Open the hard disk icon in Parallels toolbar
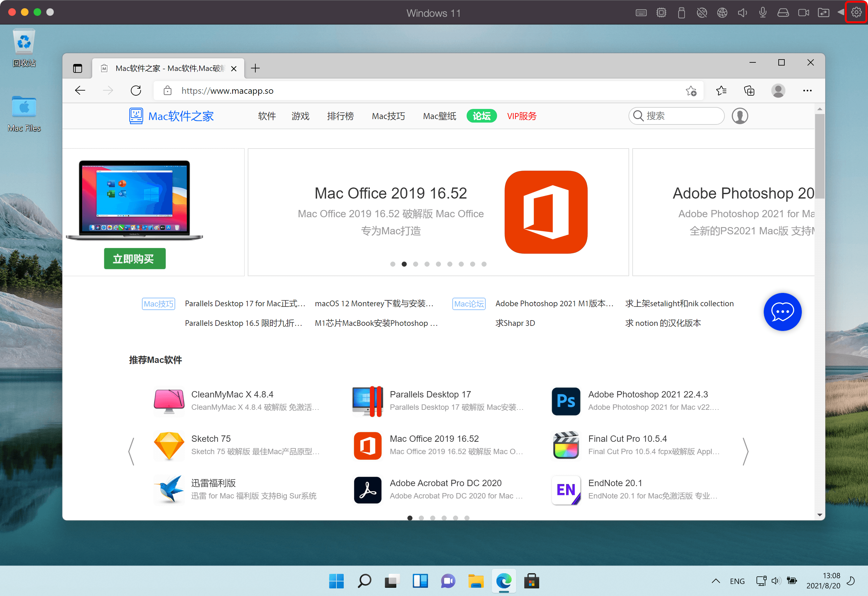868x596 pixels. pos(783,13)
